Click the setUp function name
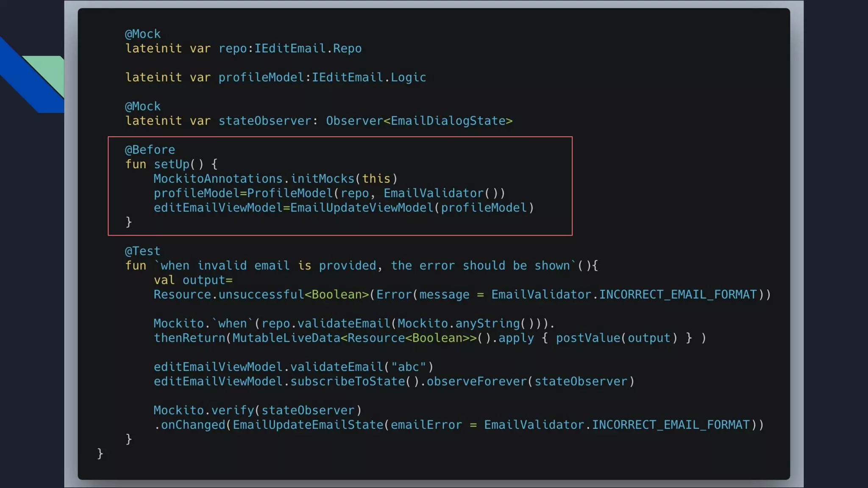 (171, 164)
